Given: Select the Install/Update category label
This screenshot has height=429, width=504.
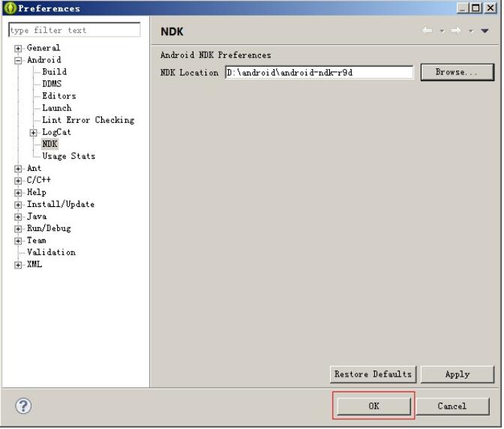Looking at the screenshot, I should click(61, 205).
